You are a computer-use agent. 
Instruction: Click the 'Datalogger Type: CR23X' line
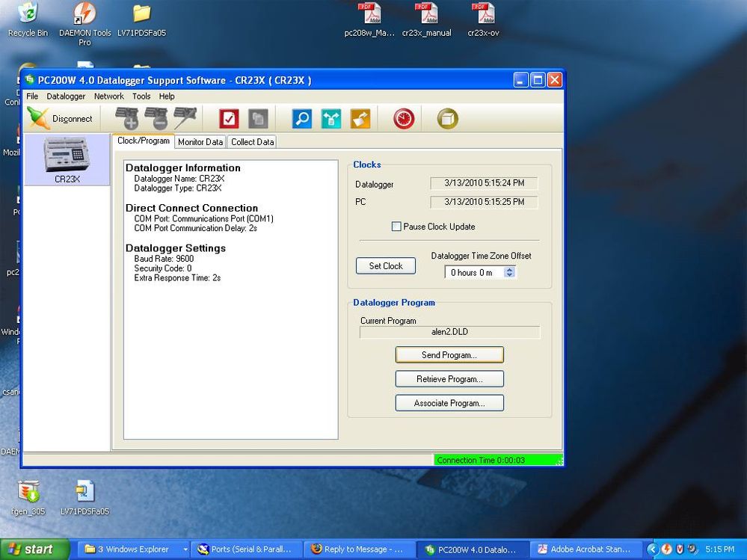coord(178,188)
